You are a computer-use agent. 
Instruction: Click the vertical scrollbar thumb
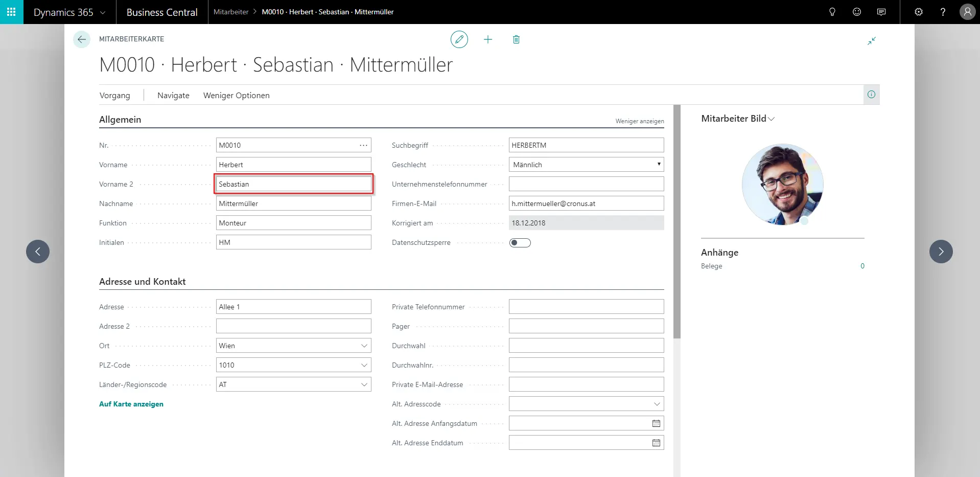(677, 222)
